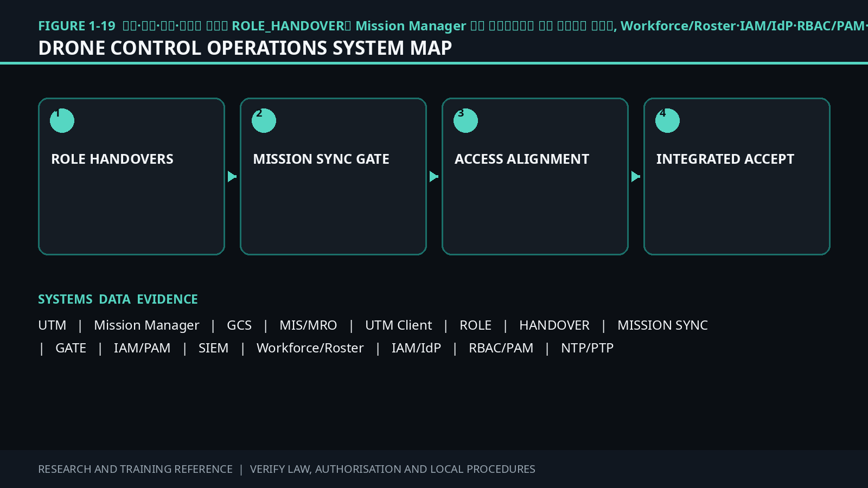Click the DRONE CONTROL OPERATIONS SYSTEM MAP heading

245,48
